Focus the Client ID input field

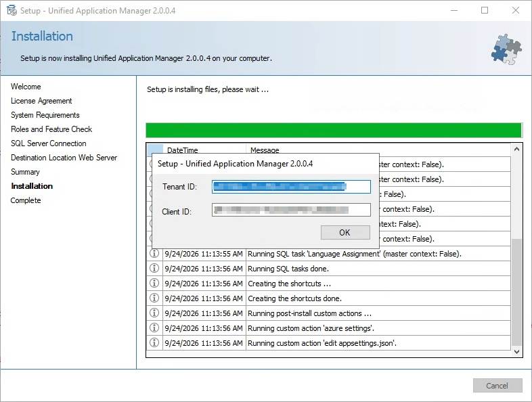pos(291,210)
